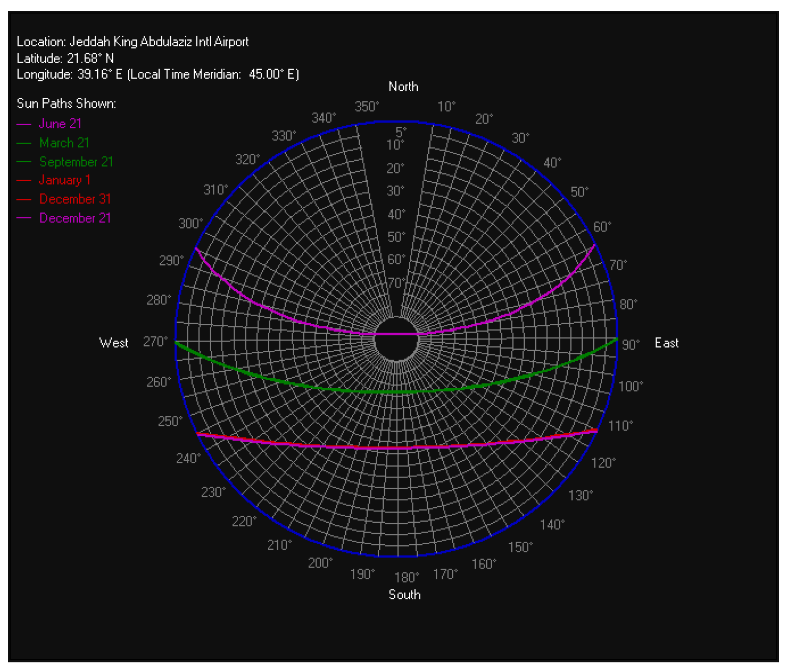
Task: Click the June 21 legend label
Action: (x=60, y=124)
